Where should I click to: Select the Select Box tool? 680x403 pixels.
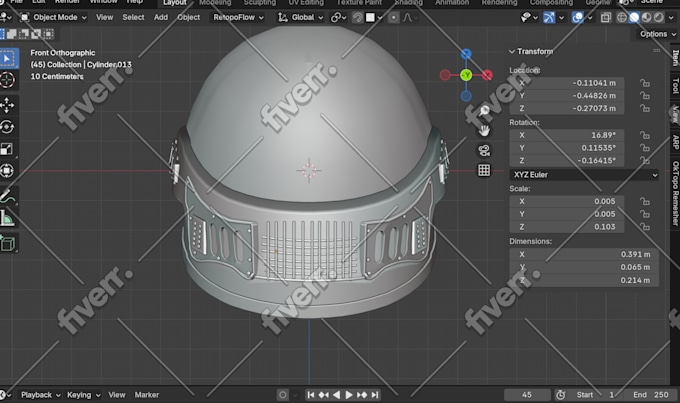(x=8, y=58)
